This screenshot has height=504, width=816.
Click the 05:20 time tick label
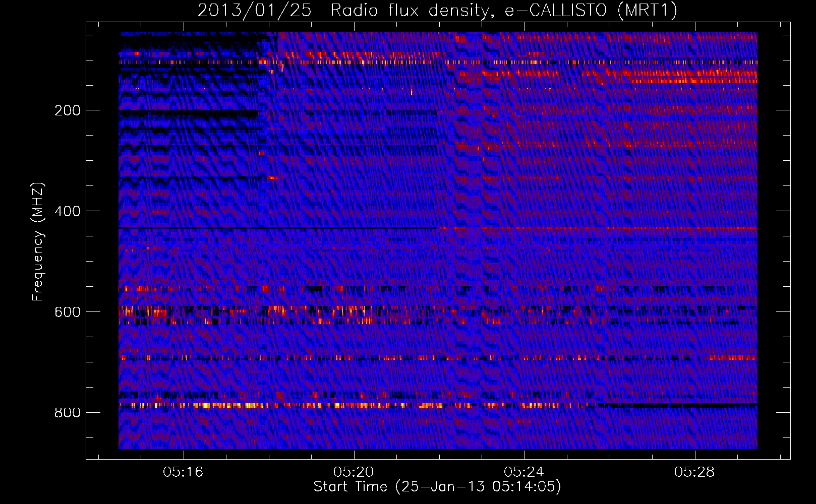(354, 472)
